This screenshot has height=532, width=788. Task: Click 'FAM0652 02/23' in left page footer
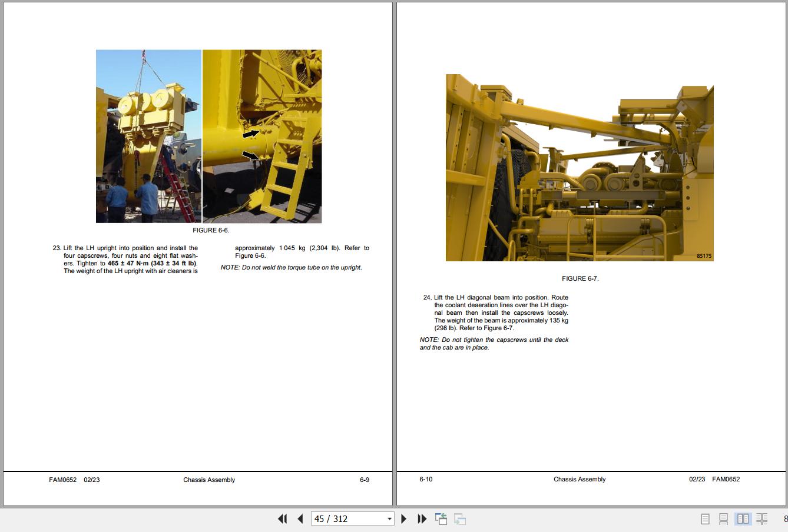click(74, 480)
